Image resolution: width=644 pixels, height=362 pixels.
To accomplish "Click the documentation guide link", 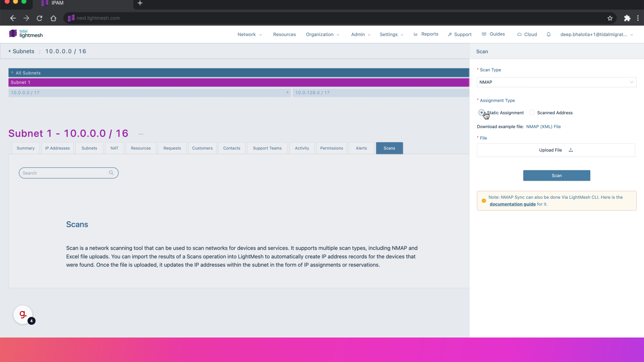I will [512, 204].
